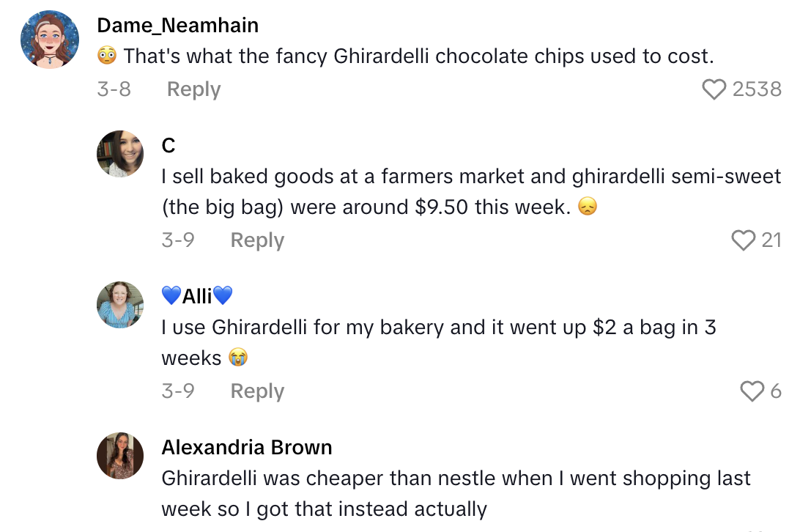Tap the crying emoji in Alli's comment
This screenshot has width=800, height=532.
click(237, 358)
